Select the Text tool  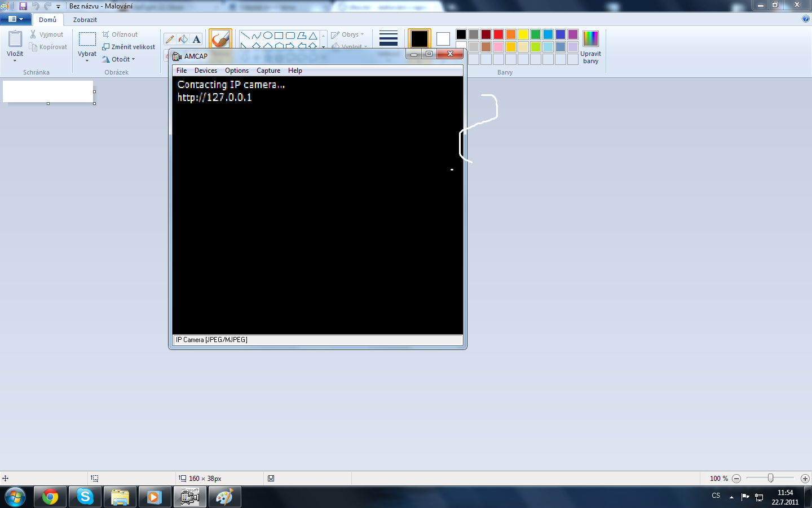[x=196, y=40]
